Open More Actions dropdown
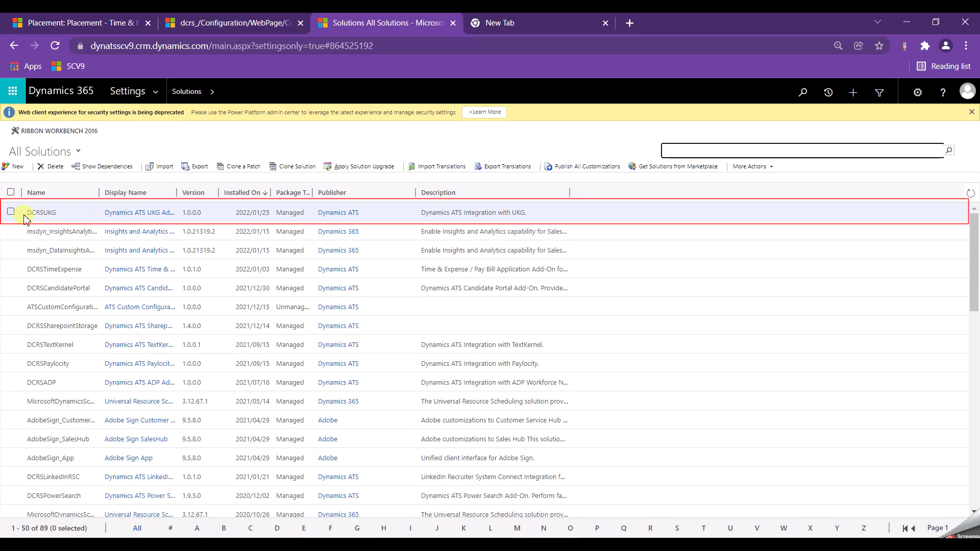Image resolution: width=980 pixels, height=551 pixels. [753, 166]
